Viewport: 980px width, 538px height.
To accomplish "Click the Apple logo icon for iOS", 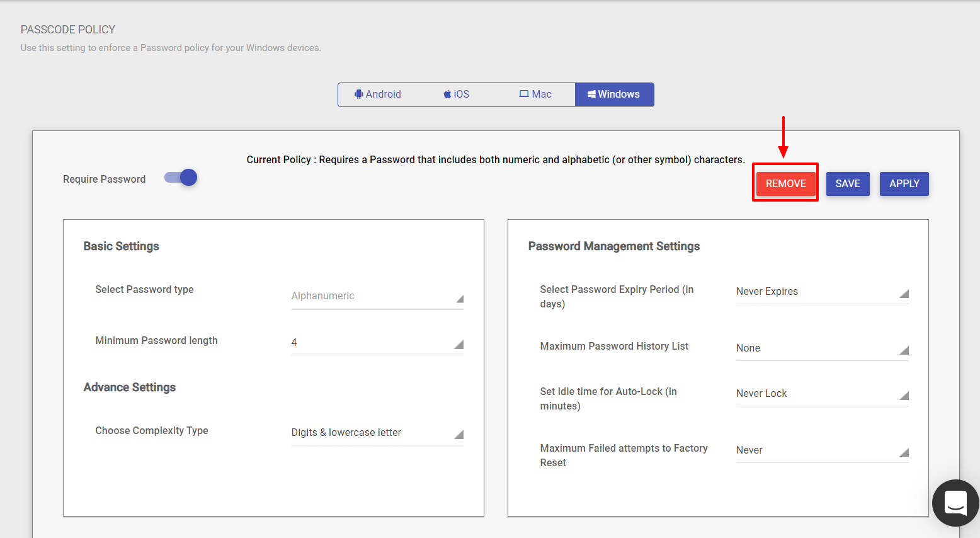I will [447, 94].
